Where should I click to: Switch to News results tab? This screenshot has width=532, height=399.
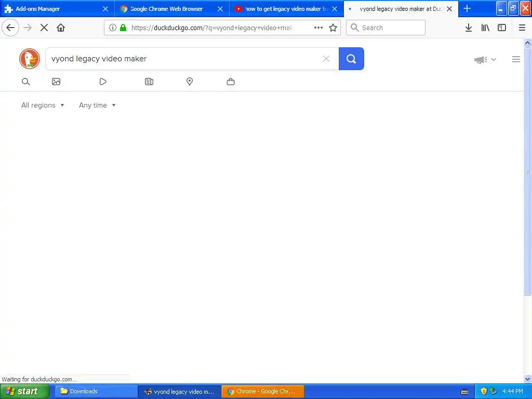(x=149, y=82)
